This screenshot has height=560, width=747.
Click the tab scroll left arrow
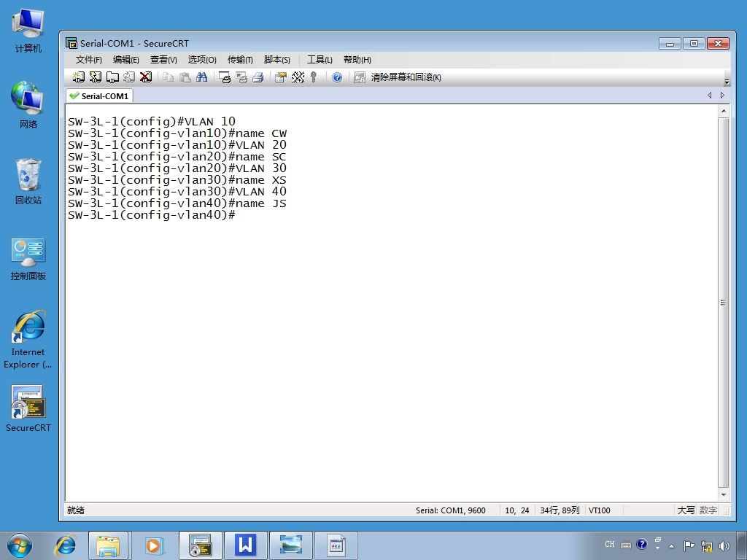[x=709, y=96]
